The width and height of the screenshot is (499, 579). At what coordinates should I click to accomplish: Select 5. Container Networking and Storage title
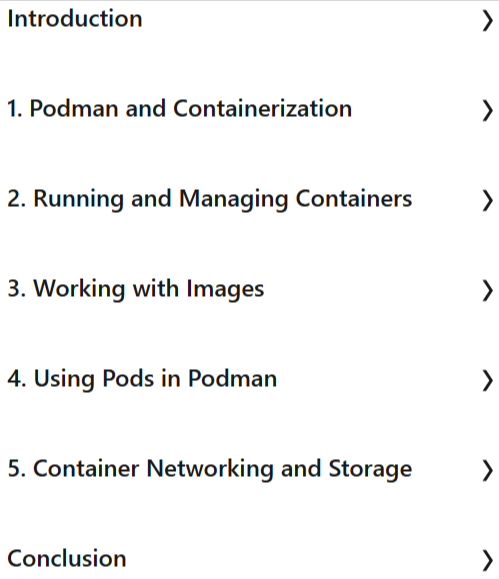point(209,469)
